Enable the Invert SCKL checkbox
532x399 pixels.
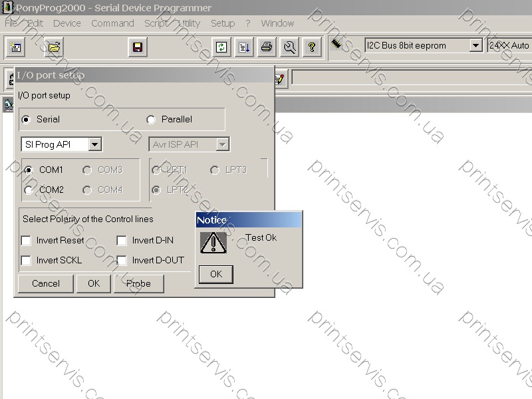point(26,261)
